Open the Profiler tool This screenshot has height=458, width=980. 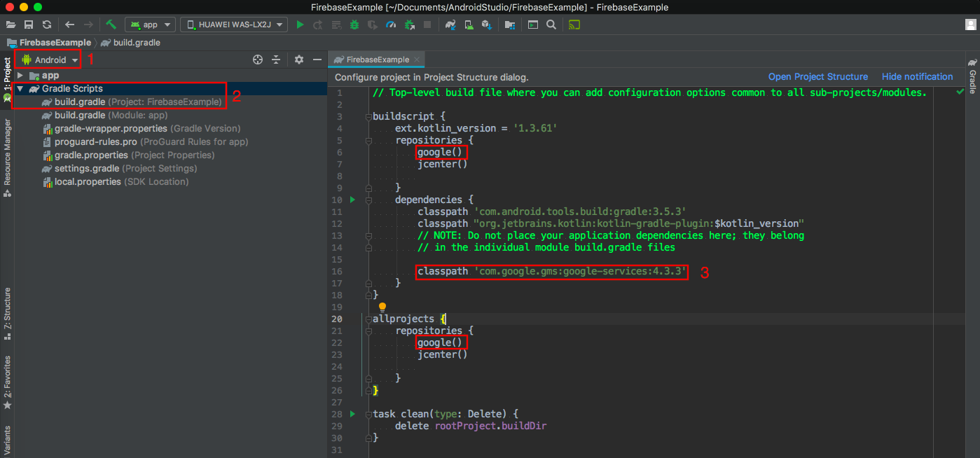click(x=392, y=24)
